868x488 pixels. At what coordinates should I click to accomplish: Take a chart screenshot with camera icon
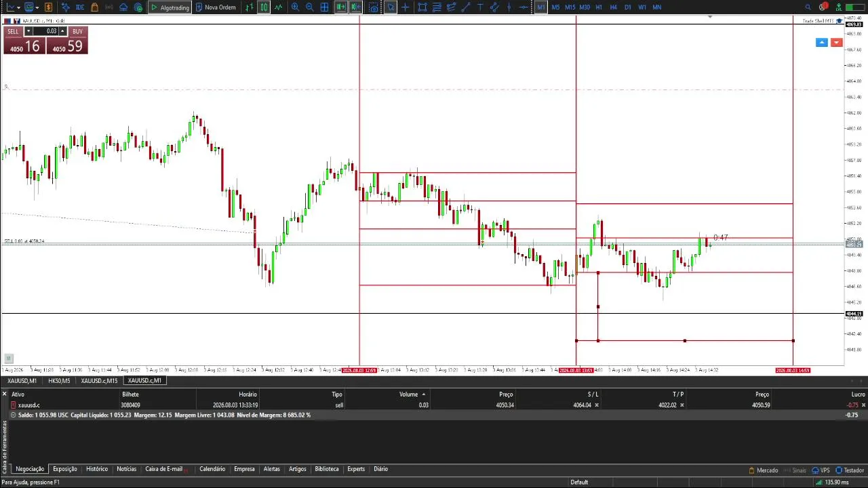(374, 7)
